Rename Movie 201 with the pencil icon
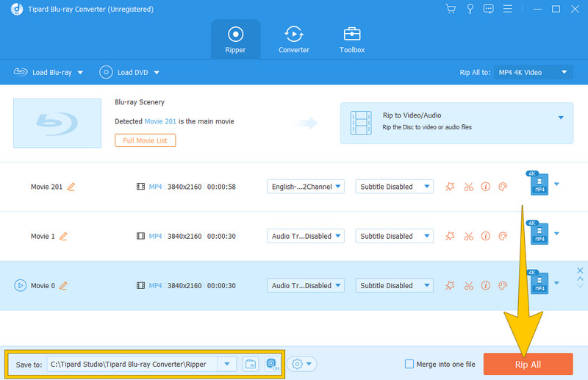588x380 pixels. (71, 187)
